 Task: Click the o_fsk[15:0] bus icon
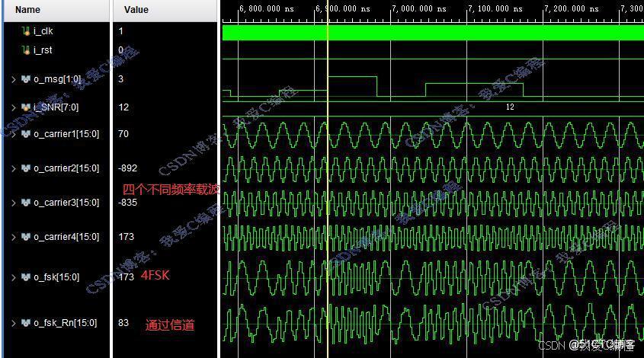26,277
